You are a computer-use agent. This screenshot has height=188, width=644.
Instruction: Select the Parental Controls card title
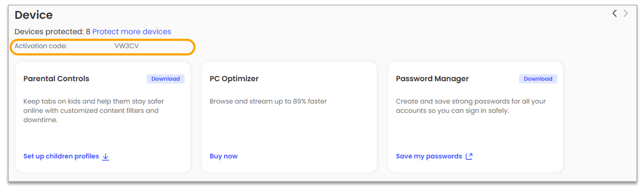point(56,79)
